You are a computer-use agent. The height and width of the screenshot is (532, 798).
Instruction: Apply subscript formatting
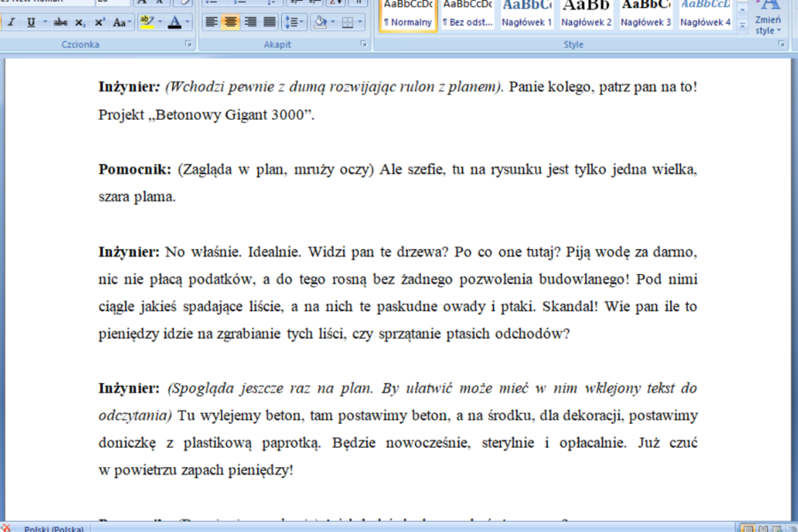pos(81,22)
